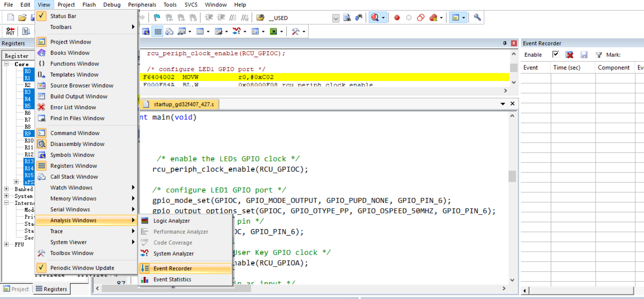Click the Indent selected lines icon
This screenshot has width=644, height=299.
point(209,17)
